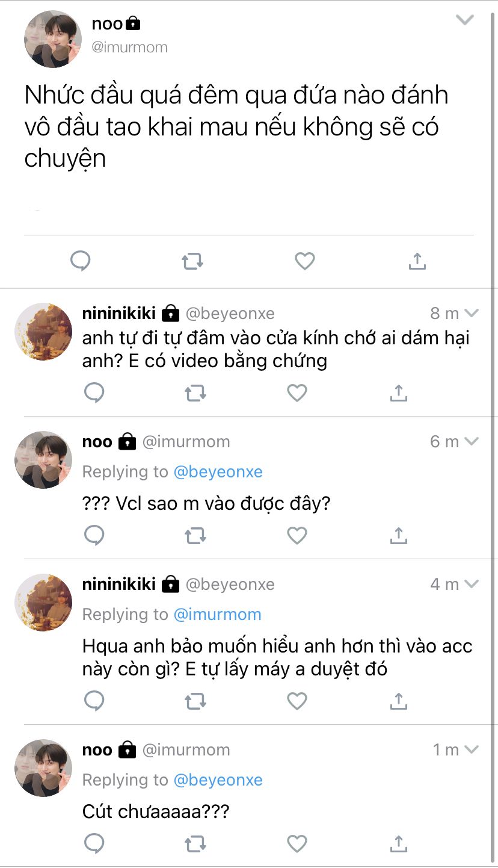Expand options for 8 m reply

pyautogui.click(x=472, y=313)
